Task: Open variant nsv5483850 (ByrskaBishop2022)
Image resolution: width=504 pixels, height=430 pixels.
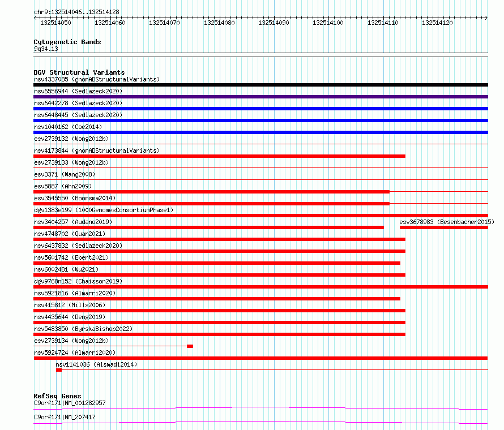Action: tap(83, 329)
